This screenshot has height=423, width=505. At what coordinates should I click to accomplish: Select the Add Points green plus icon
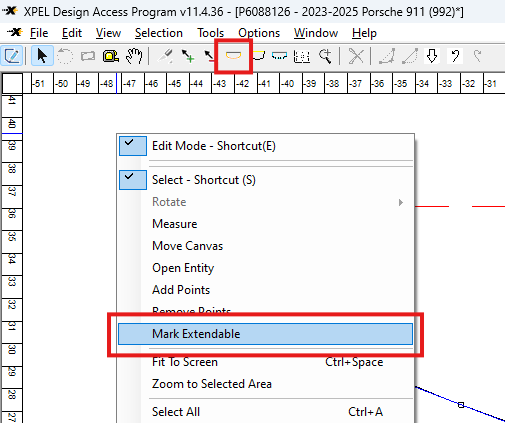[x=188, y=56]
